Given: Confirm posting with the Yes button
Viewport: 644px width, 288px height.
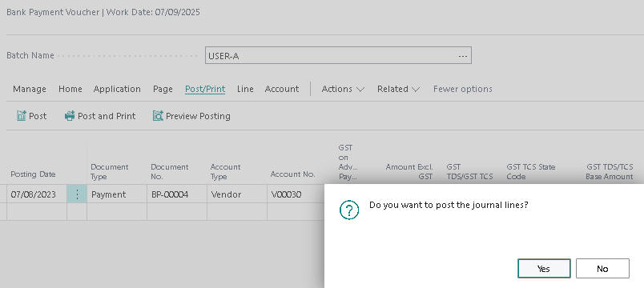Looking at the screenshot, I should point(544,268).
